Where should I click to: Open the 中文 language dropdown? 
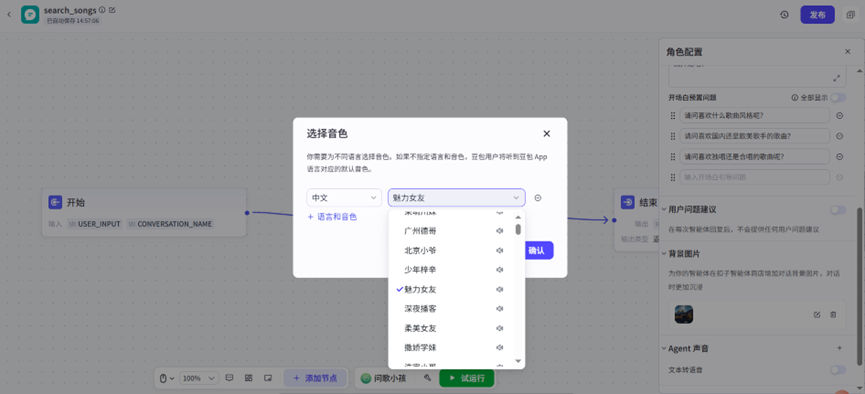coord(344,198)
